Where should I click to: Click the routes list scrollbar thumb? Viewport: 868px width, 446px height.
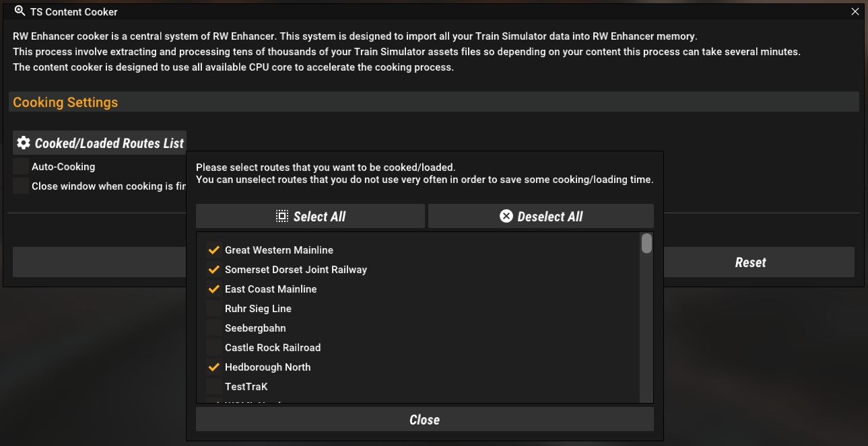click(646, 243)
